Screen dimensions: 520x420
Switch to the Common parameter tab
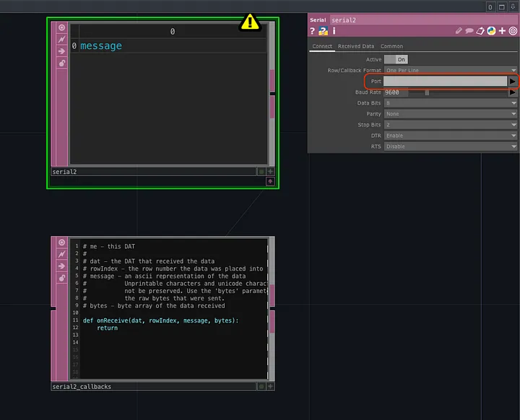(392, 46)
